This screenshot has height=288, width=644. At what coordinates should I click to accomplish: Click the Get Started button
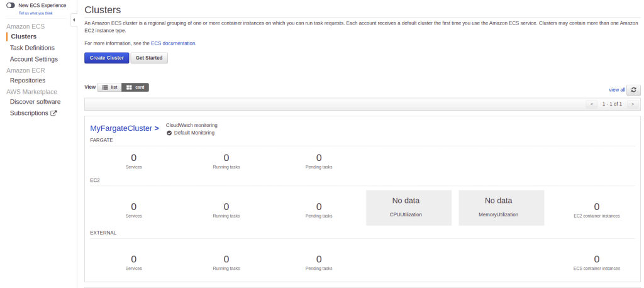tap(149, 58)
